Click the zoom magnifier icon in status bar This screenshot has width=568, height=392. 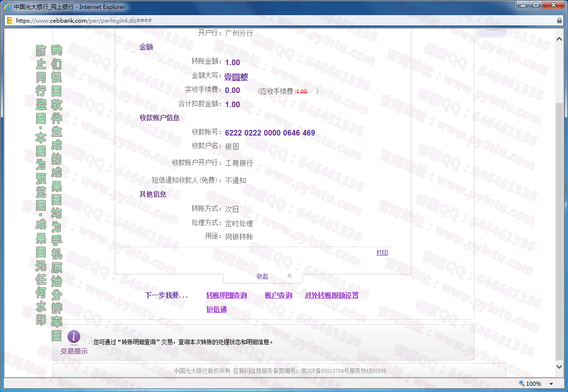[x=522, y=383]
